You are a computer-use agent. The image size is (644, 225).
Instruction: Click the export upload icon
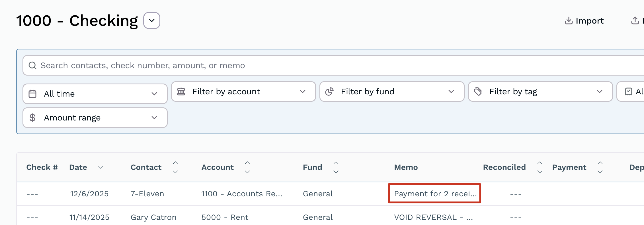(635, 21)
